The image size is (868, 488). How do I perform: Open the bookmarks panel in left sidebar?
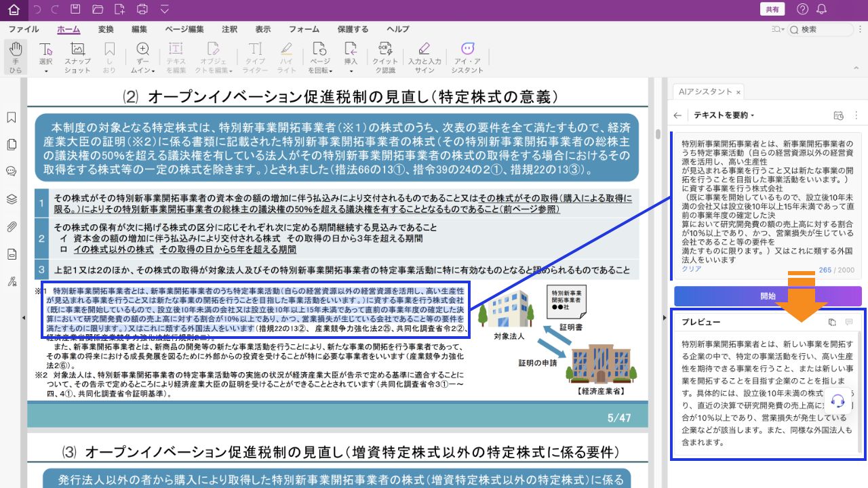click(12, 117)
